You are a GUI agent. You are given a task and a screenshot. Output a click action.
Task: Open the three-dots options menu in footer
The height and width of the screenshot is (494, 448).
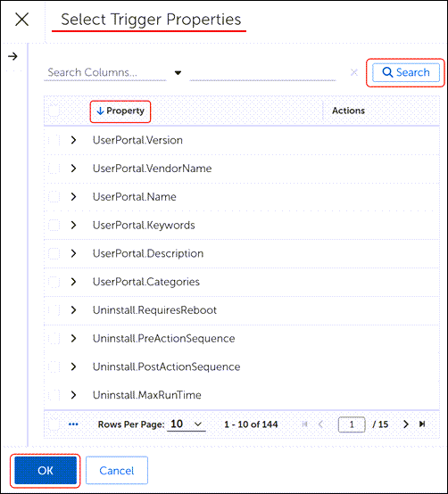[73, 424]
